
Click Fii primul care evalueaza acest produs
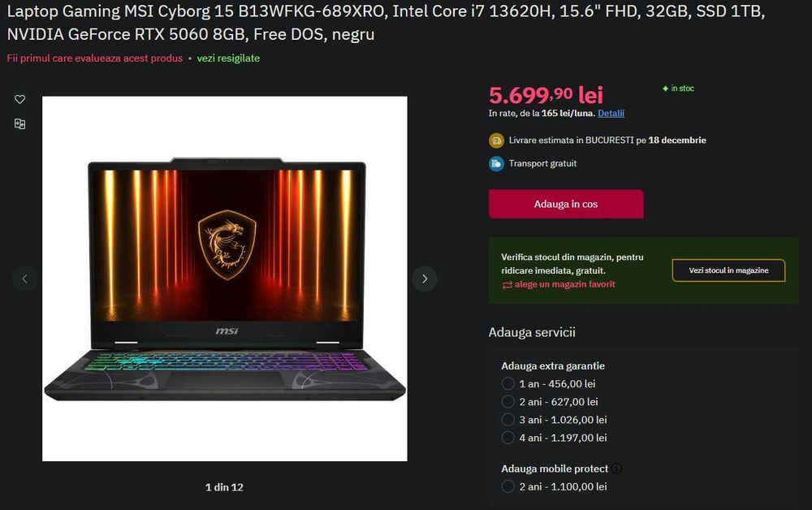tap(95, 58)
